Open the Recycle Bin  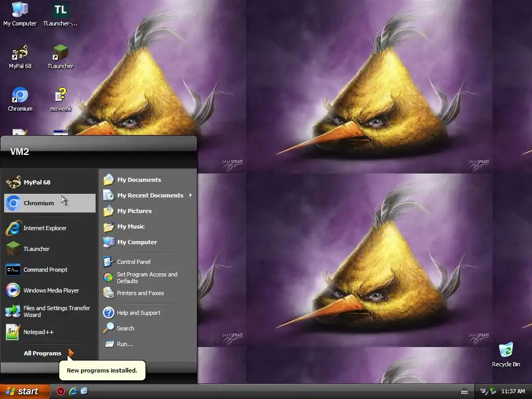506,354
